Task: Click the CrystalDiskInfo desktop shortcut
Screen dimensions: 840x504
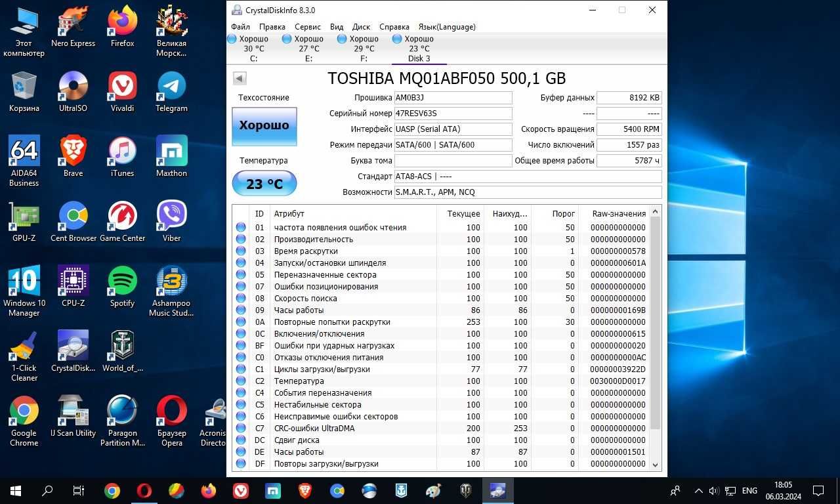Action: 73,351
